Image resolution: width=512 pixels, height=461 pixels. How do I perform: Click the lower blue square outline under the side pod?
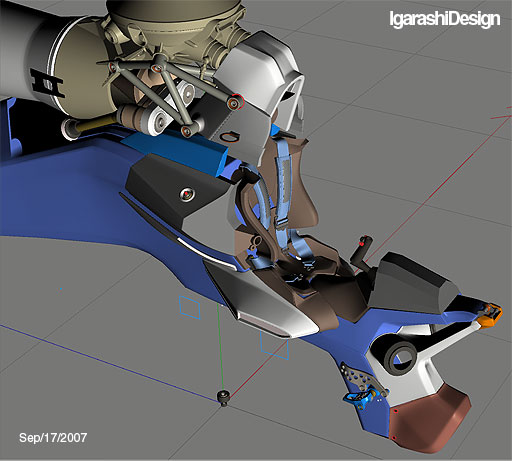pos(275,345)
